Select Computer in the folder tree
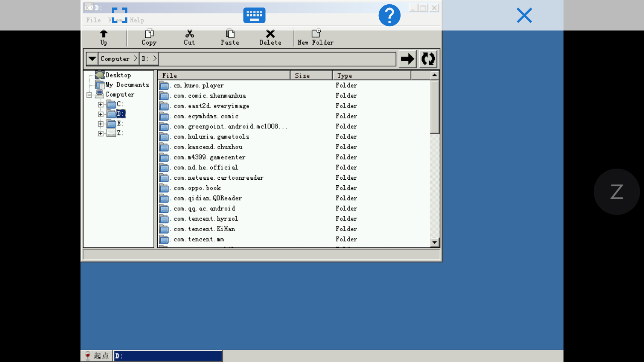 tap(120, 95)
